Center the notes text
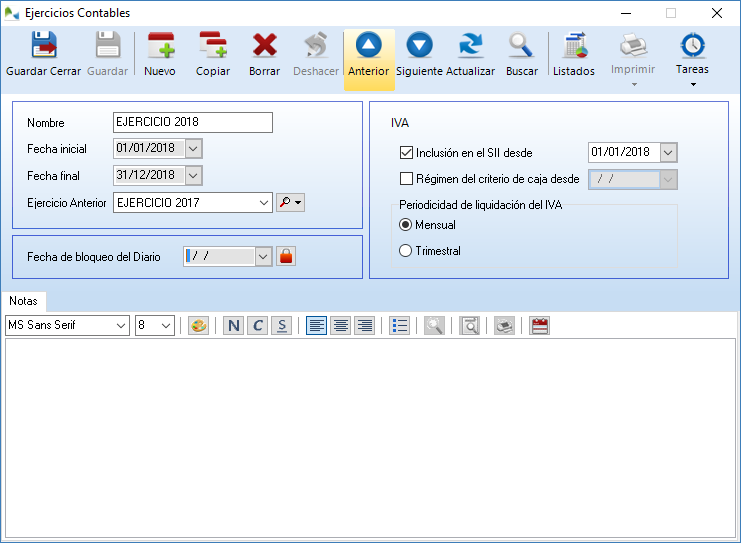 pyautogui.click(x=341, y=326)
